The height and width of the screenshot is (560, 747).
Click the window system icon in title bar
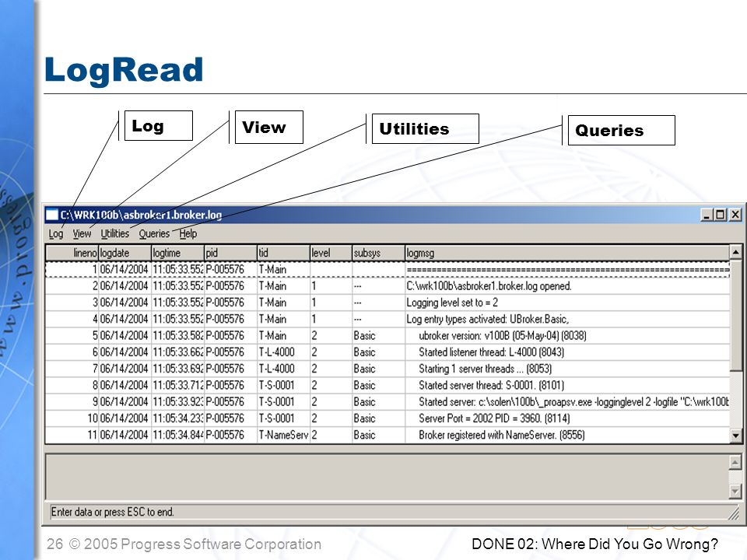pos(52,215)
